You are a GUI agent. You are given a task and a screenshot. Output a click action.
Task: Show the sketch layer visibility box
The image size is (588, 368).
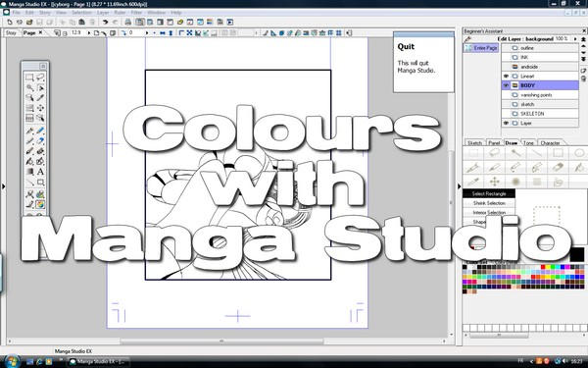pos(506,104)
